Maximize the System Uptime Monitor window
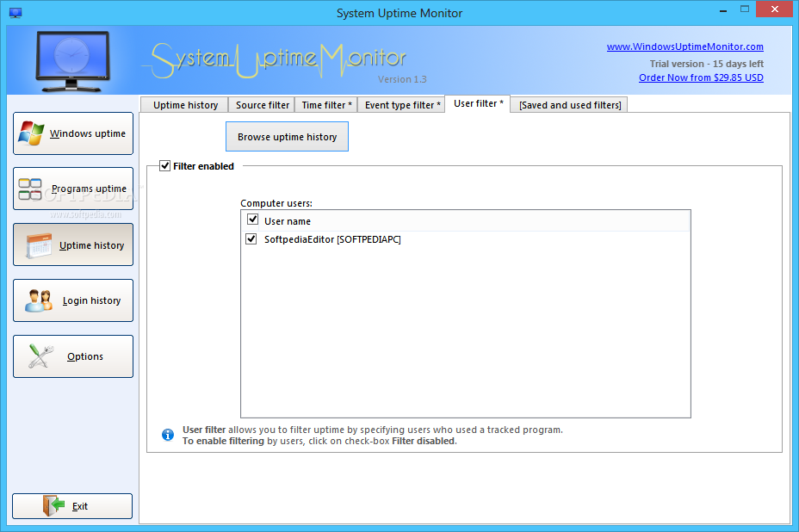 [745, 9]
